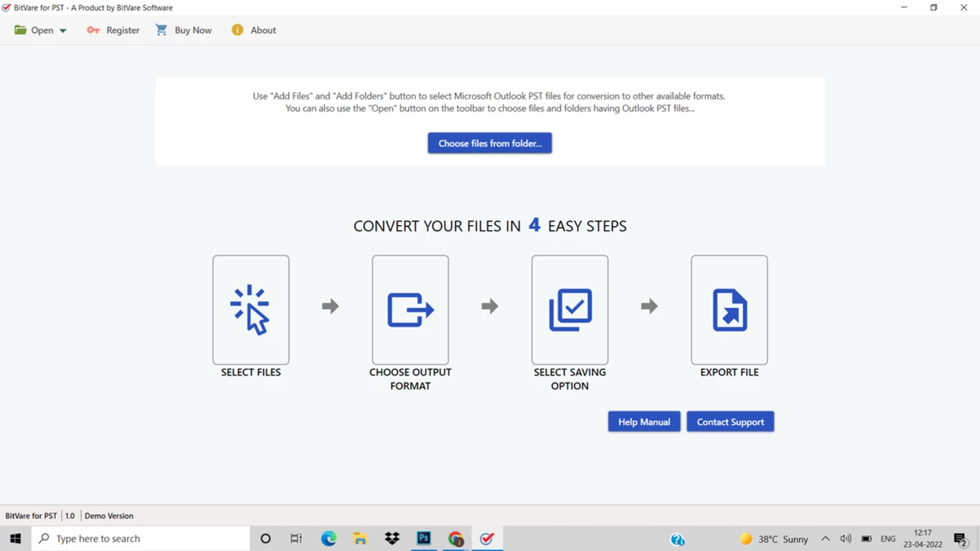Click the Select Files cursor icon

[251, 310]
